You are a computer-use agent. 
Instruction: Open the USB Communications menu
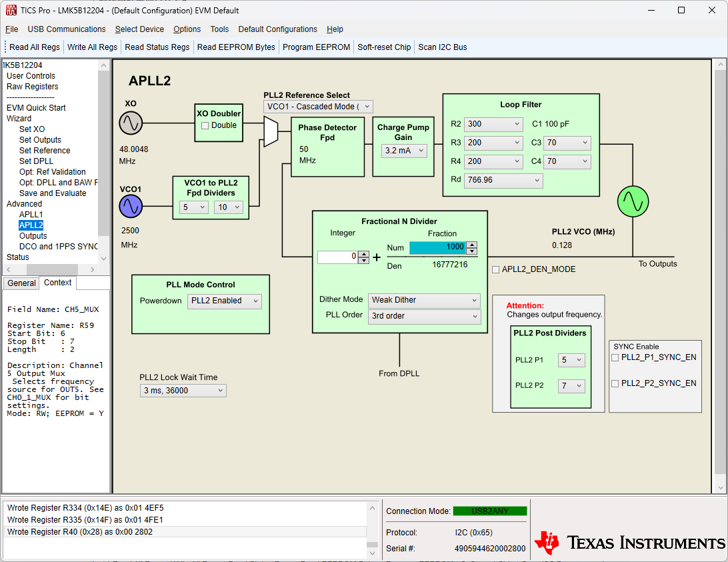[67, 29]
